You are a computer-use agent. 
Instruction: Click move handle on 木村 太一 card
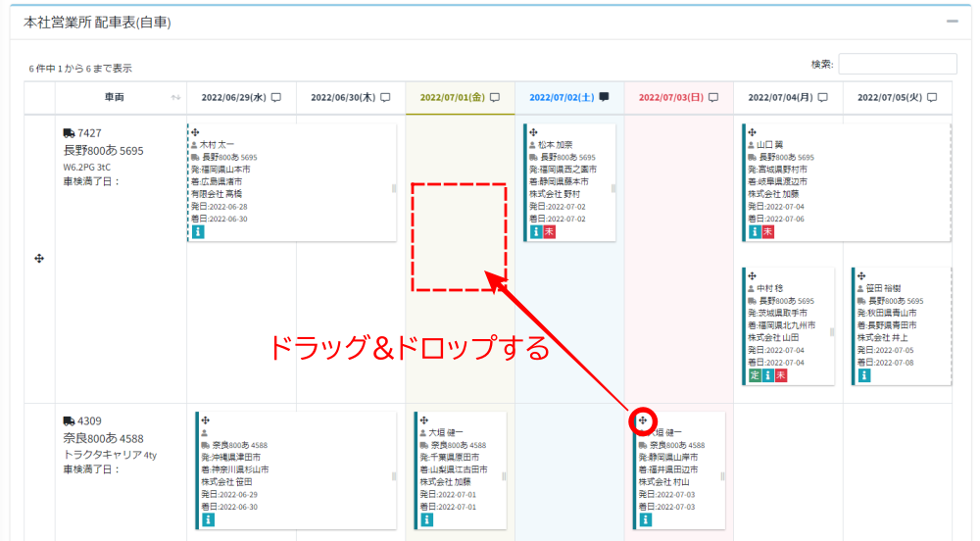pos(195,132)
